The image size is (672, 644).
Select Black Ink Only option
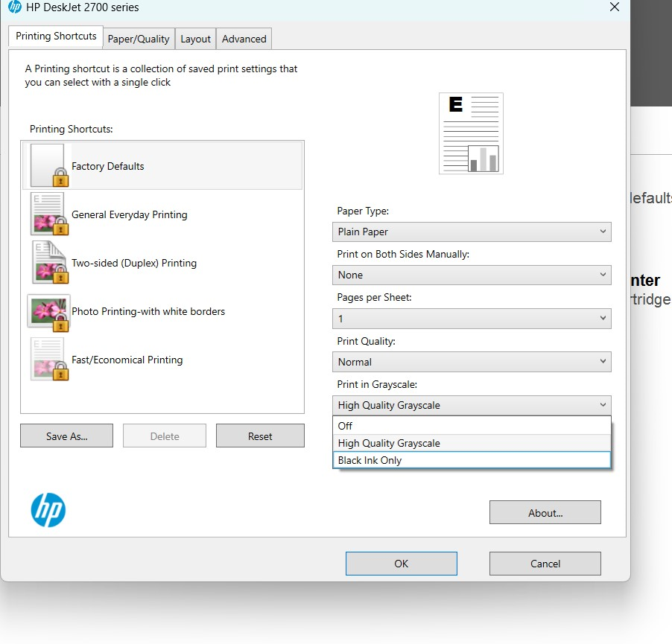(471, 460)
